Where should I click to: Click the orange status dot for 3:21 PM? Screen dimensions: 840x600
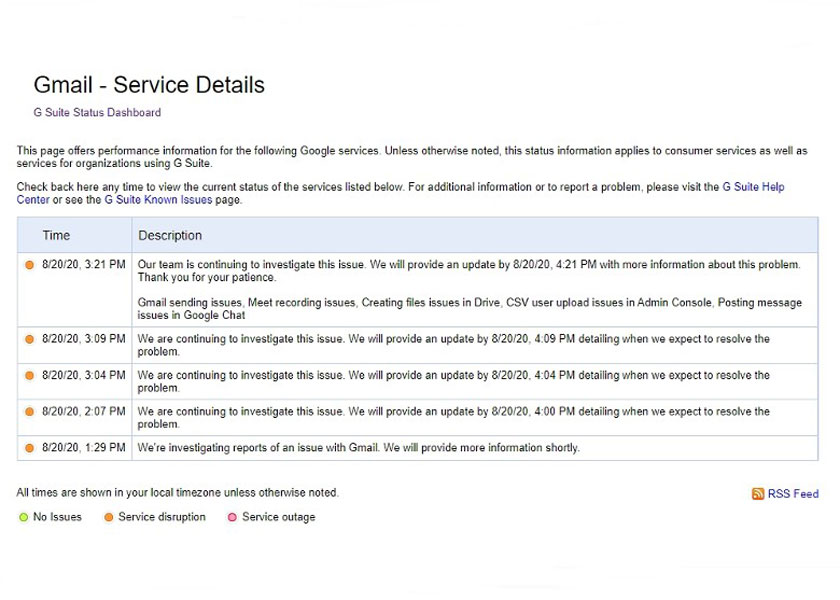pyautogui.click(x=29, y=265)
